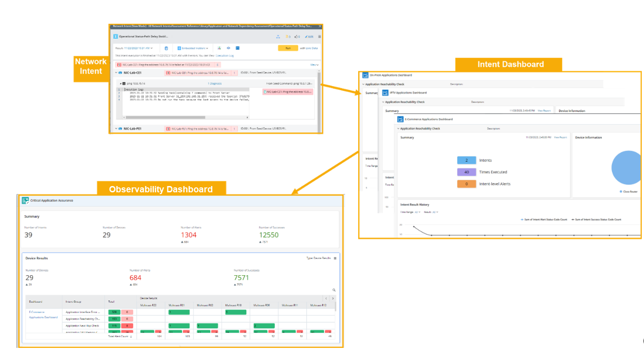Image resolution: width=644 pixels, height=360 pixels.
Task: Click the clipboard icon next to Results date
Action: [166, 48]
